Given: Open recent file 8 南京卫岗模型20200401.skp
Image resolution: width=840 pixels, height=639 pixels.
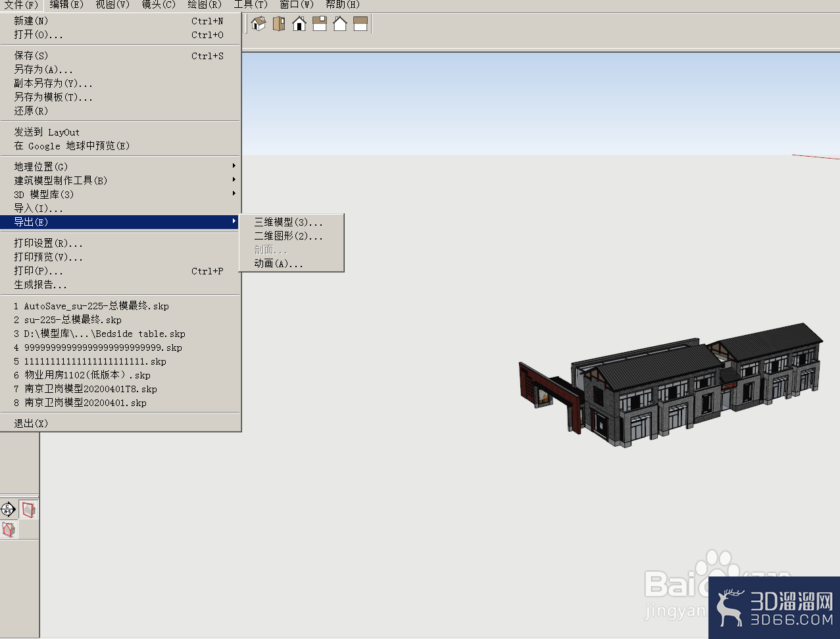Looking at the screenshot, I should [x=121, y=403].
